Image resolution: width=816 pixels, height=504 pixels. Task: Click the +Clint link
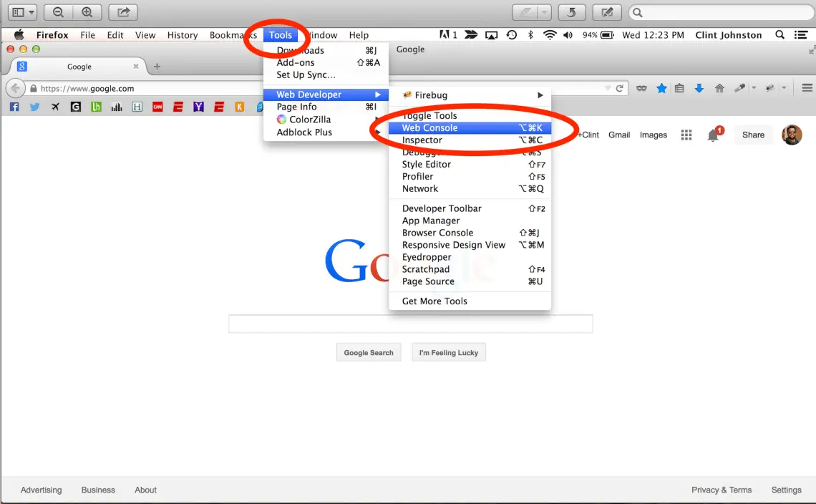pos(588,135)
